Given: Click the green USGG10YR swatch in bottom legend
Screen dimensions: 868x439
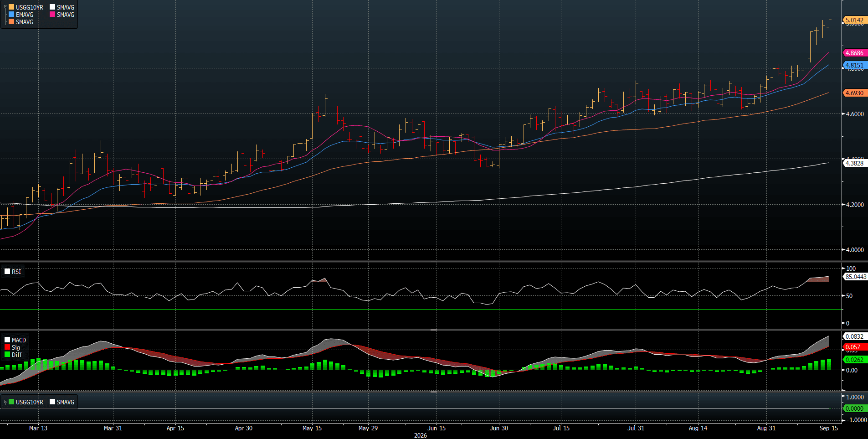Looking at the screenshot, I should [11, 402].
